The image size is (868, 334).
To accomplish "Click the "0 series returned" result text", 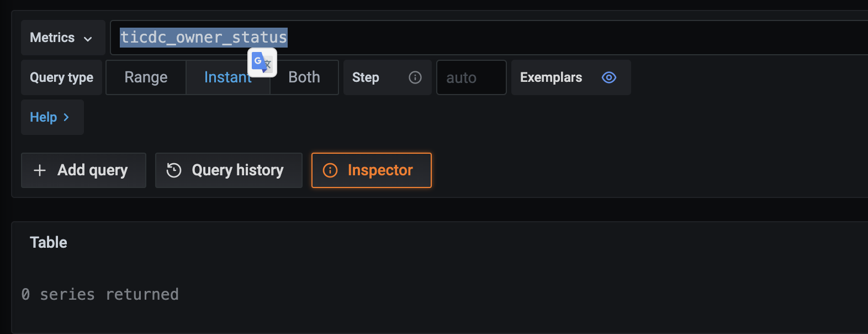I will point(100,294).
